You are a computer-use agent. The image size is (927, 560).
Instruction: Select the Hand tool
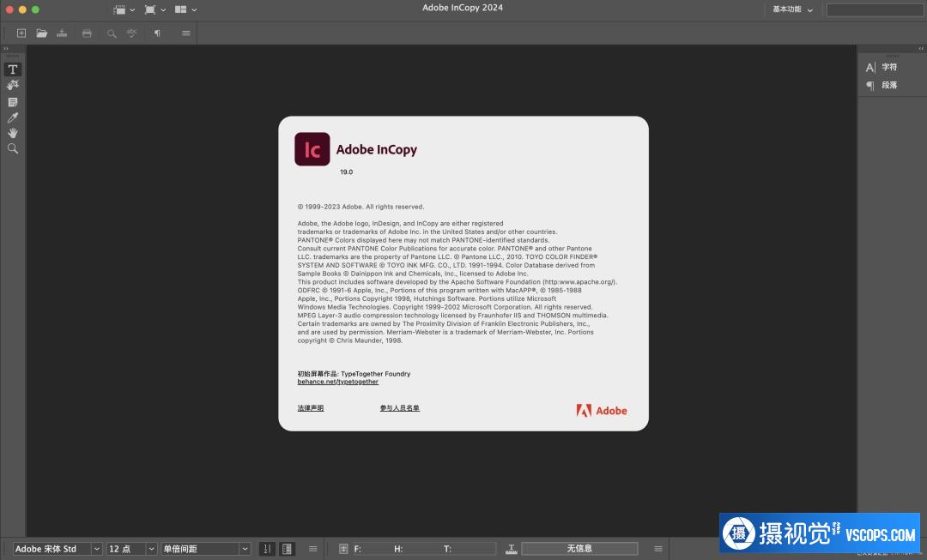[x=12, y=133]
